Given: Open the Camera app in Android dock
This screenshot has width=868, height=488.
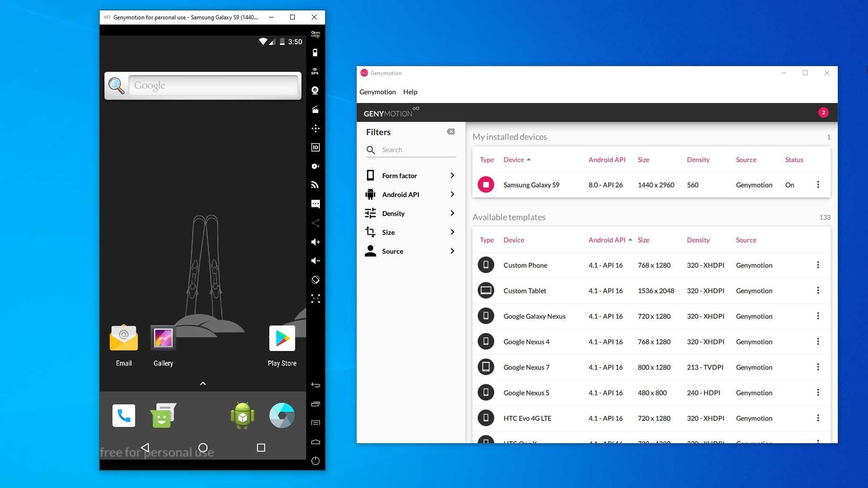Looking at the screenshot, I should coord(282,416).
